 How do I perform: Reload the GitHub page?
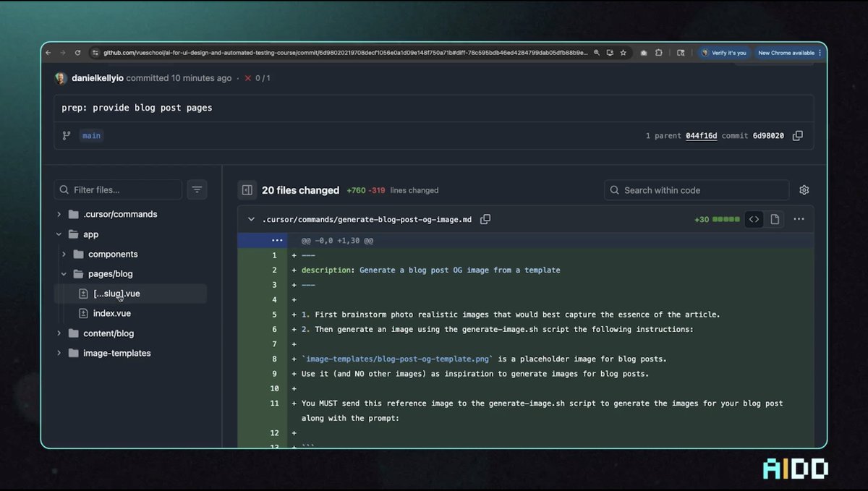[77, 53]
